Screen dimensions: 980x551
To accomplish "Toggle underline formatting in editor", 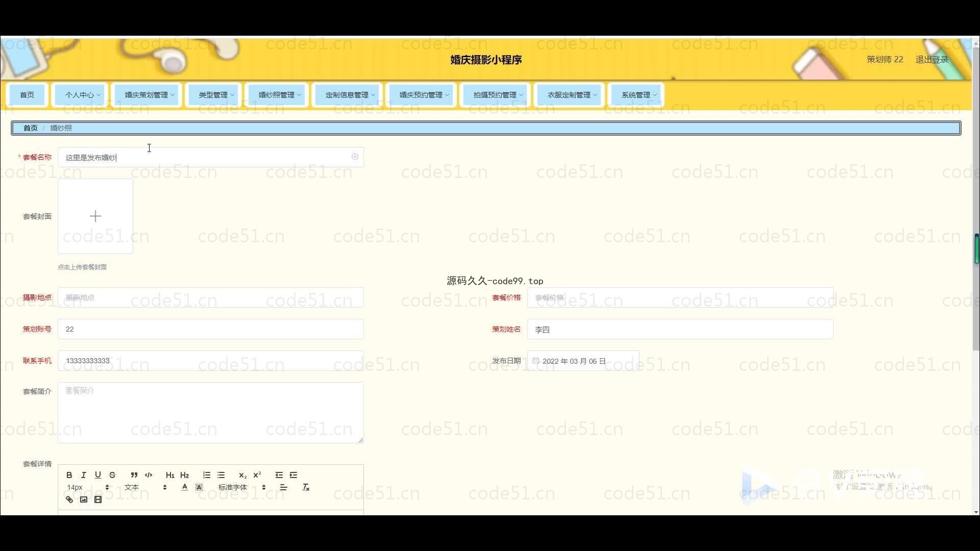I will (x=98, y=475).
